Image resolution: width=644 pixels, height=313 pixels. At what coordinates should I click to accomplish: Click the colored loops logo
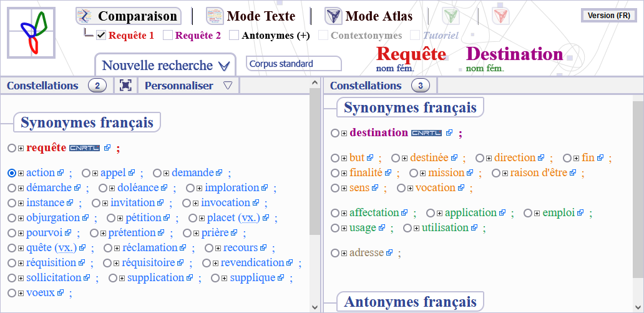coord(31,32)
